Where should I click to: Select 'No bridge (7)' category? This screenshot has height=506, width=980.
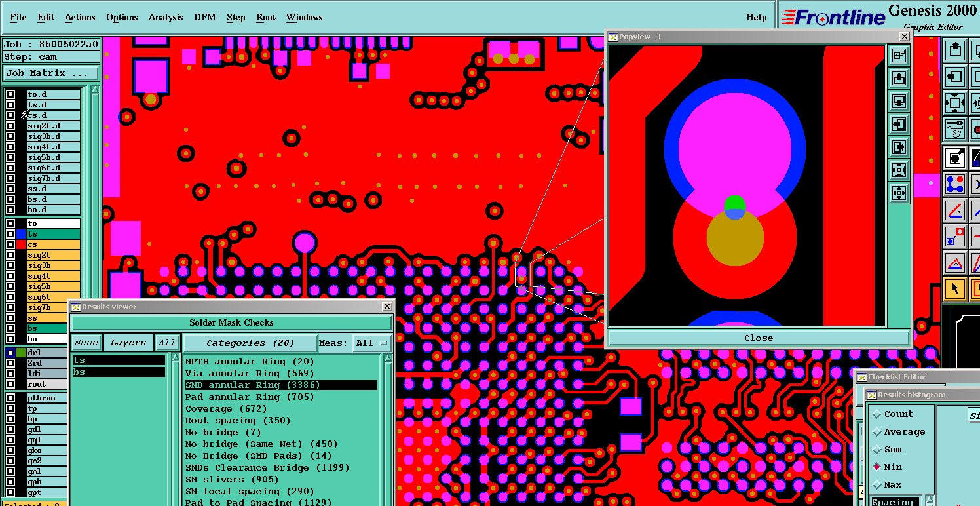click(x=223, y=433)
